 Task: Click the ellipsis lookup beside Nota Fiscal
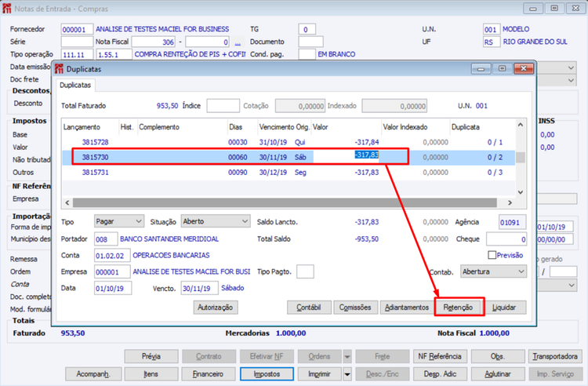coord(238,42)
